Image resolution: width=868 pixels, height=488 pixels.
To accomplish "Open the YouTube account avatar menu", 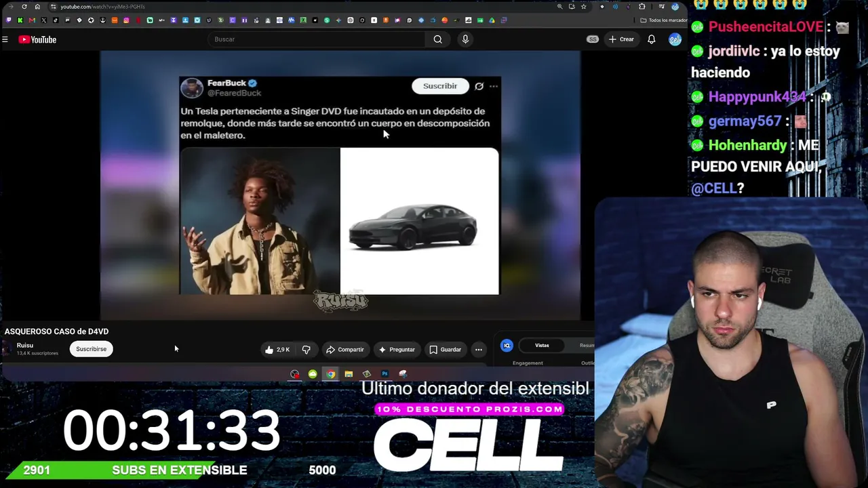I will point(674,39).
